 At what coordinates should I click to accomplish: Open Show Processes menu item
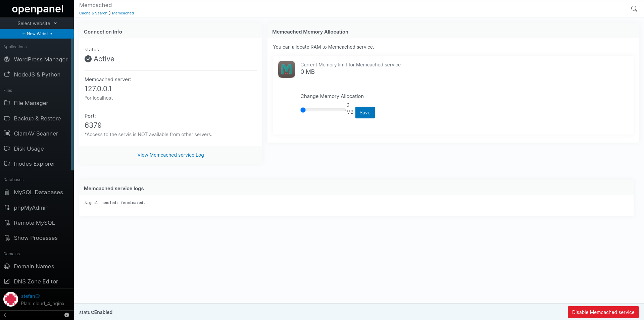click(36, 238)
